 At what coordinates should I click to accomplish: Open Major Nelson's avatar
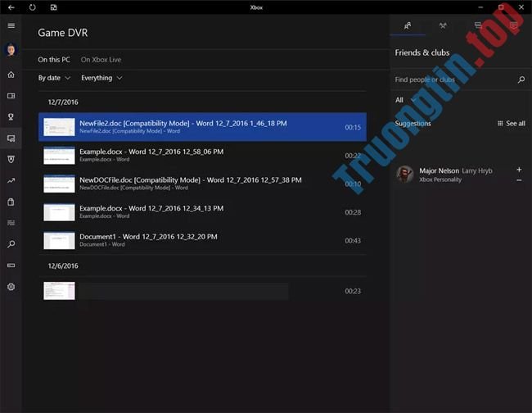tap(405, 174)
